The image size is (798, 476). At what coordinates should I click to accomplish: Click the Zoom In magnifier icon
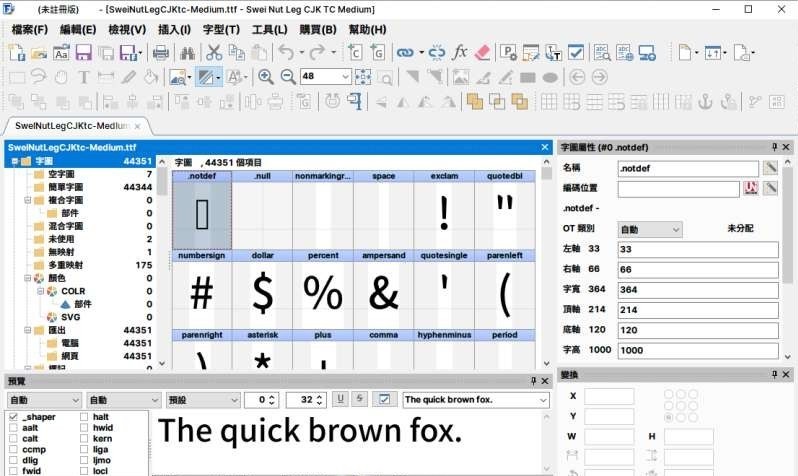pos(265,76)
